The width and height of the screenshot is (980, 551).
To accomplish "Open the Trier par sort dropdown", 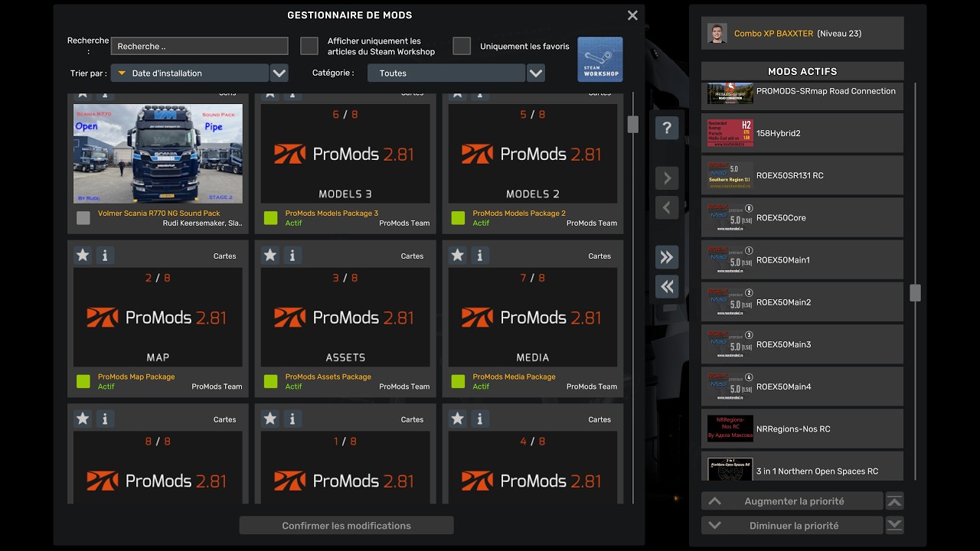I will click(190, 73).
